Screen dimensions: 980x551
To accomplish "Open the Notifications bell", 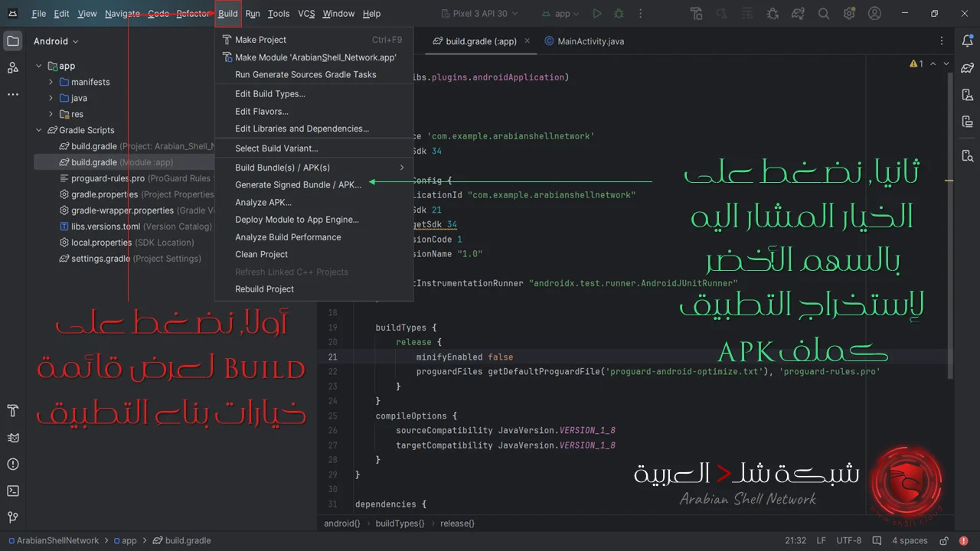I will (x=967, y=41).
